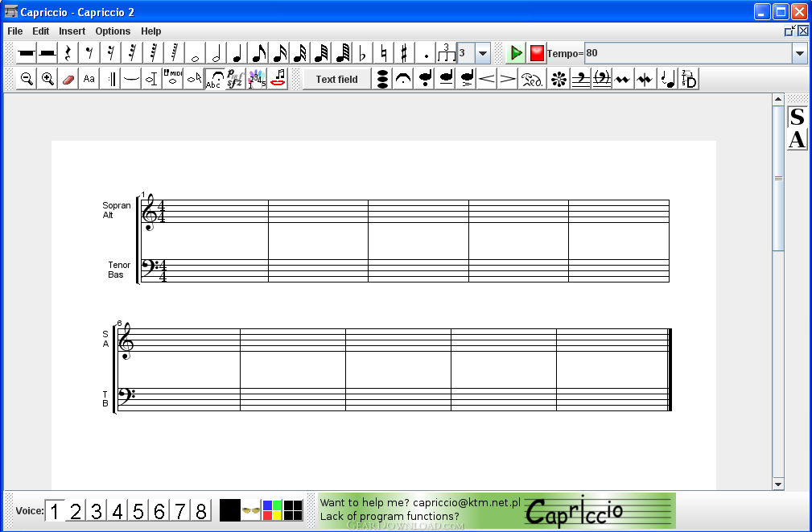Toggle the lyrics Abc slur tool
This screenshot has height=532, width=812.
[214, 79]
